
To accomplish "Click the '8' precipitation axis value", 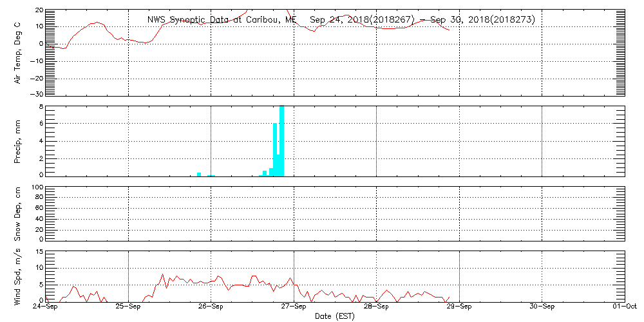I will tap(41, 106).
